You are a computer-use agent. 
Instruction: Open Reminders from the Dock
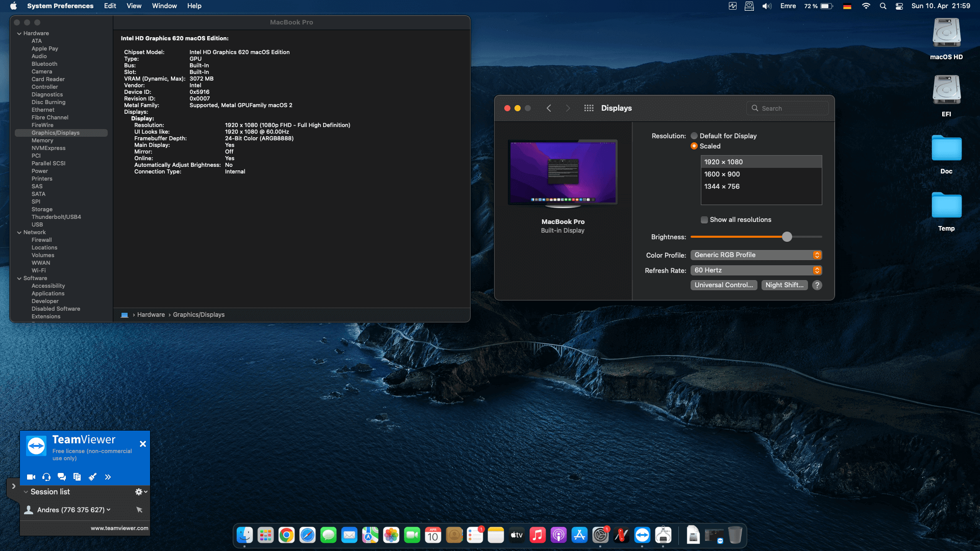coord(475,535)
